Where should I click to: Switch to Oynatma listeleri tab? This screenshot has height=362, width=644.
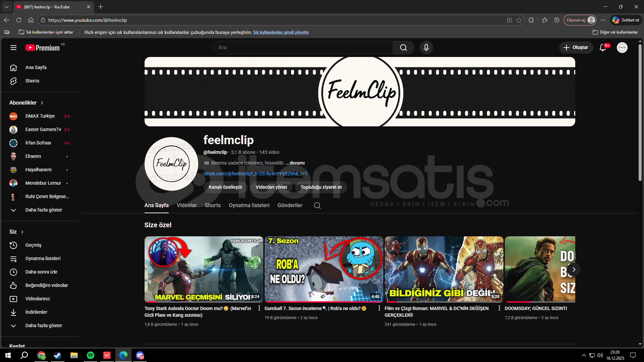pyautogui.click(x=249, y=205)
